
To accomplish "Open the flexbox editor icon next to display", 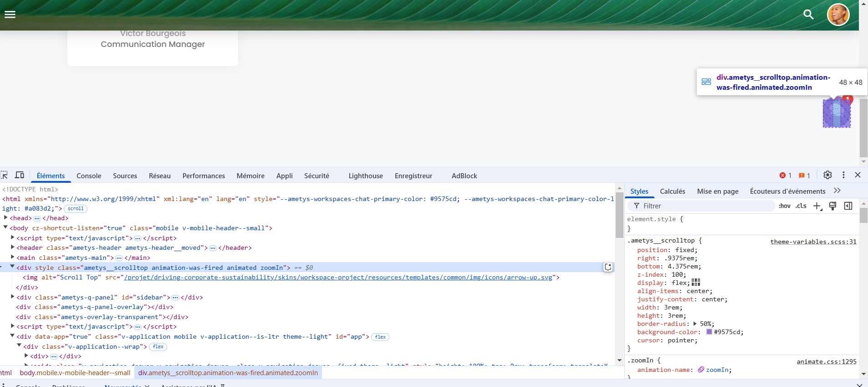I will [x=696, y=283].
